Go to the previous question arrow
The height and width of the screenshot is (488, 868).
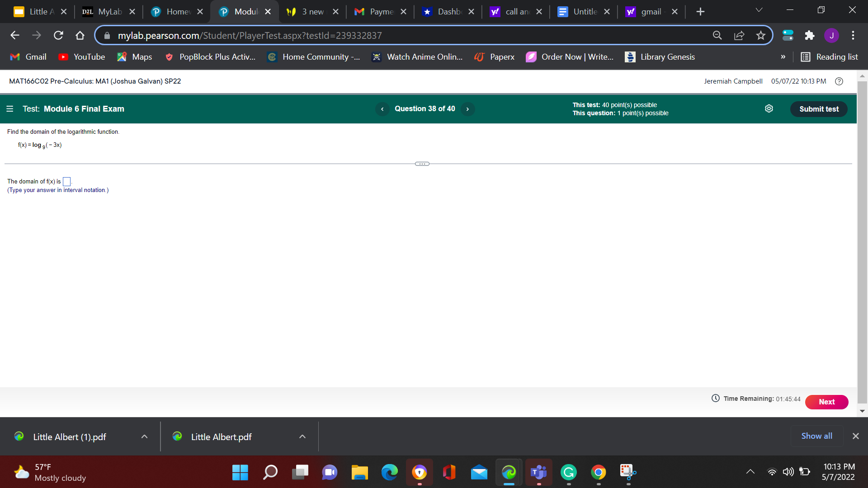382,109
